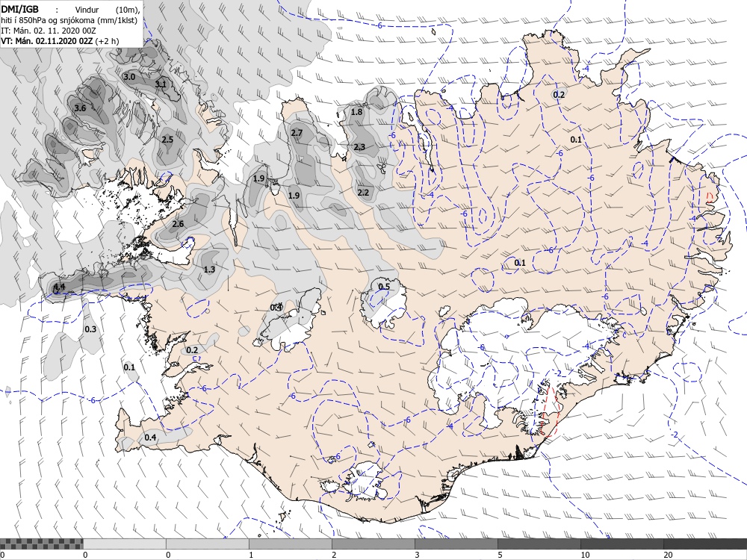Select the legend swatch between 5 and 10
747x560 pixels.
pos(539,544)
